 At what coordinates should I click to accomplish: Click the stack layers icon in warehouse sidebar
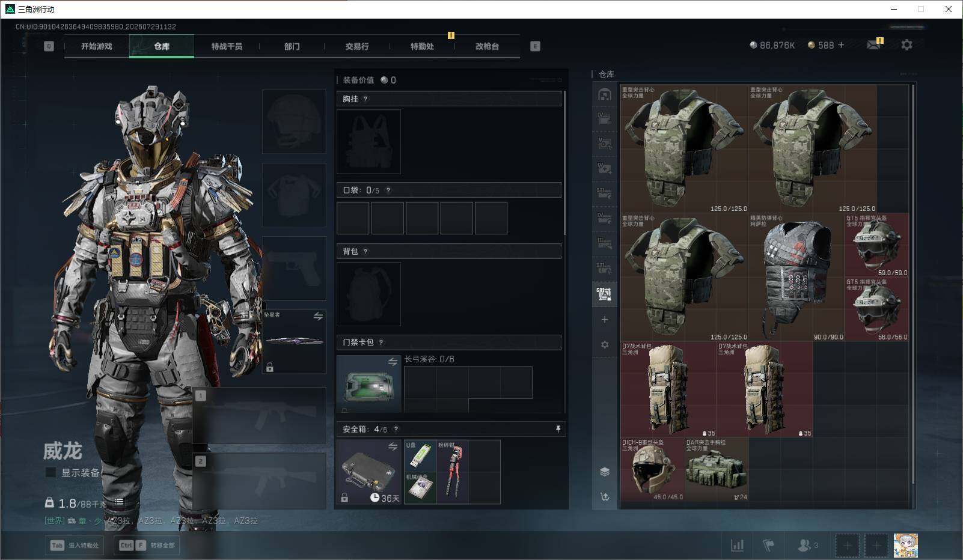[605, 472]
